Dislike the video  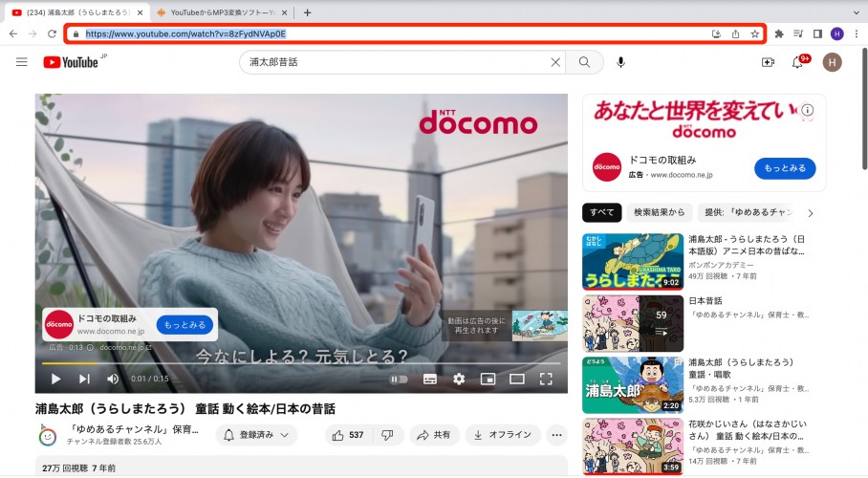(x=387, y=435)
